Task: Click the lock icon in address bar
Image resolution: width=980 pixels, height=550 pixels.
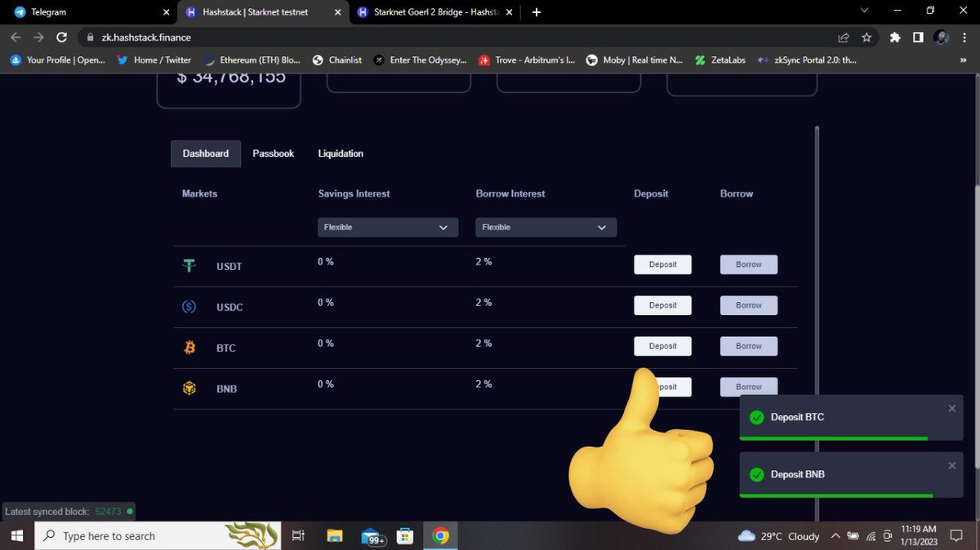Action: tap(91, 38)
